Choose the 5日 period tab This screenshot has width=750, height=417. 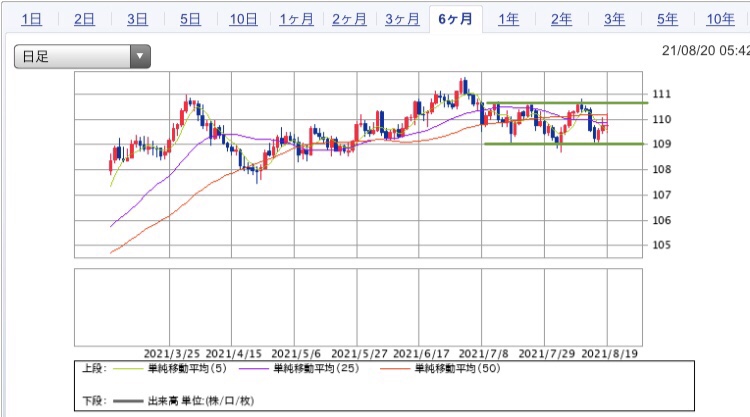[x=190, y=19]
